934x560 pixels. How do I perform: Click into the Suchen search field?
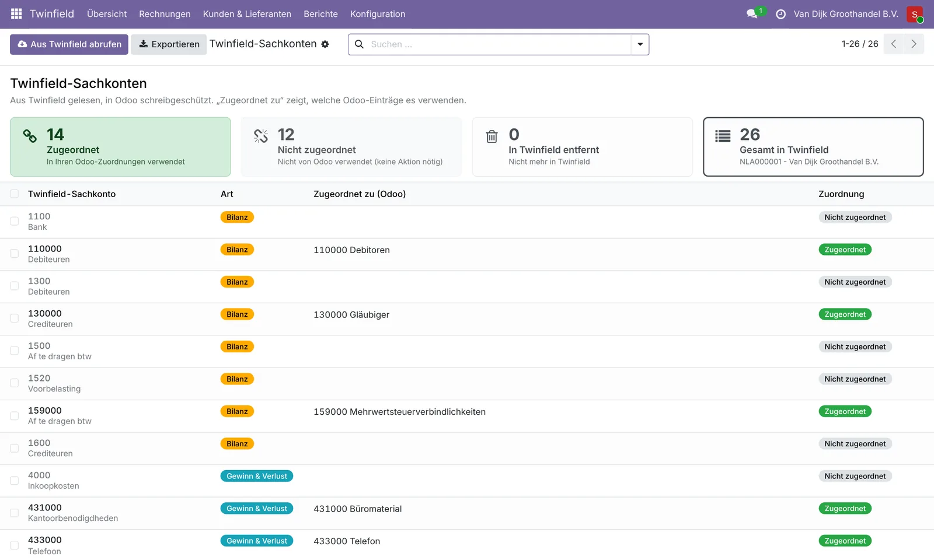[499, 44]
